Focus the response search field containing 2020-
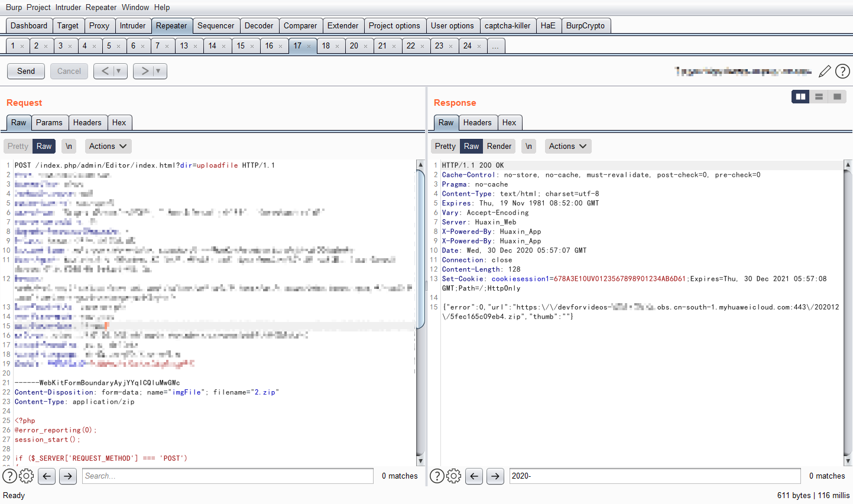The image size is (853, 504). point(655,476)
